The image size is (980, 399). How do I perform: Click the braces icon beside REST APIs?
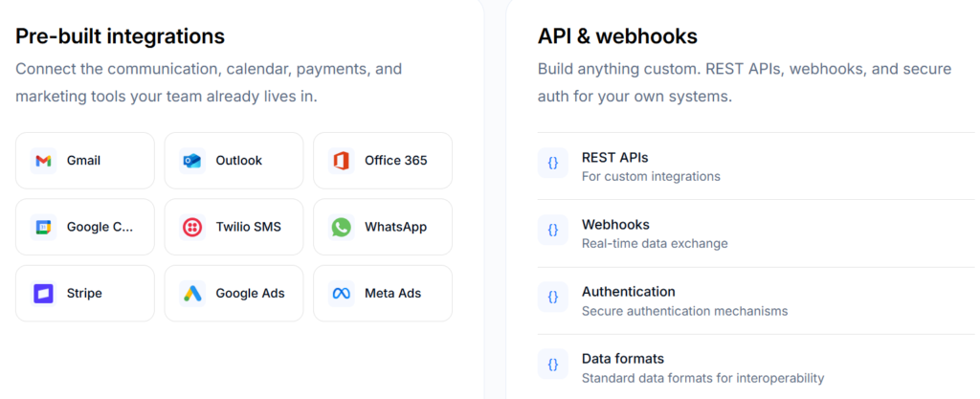point(552,163)
